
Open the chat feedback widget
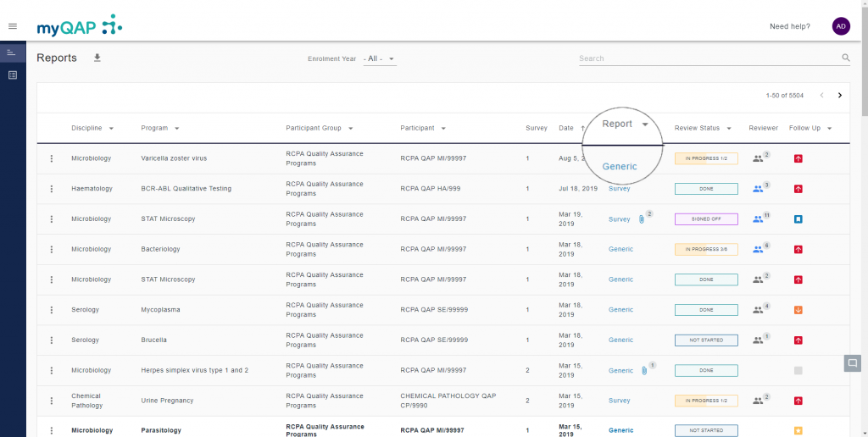(853, 362)
